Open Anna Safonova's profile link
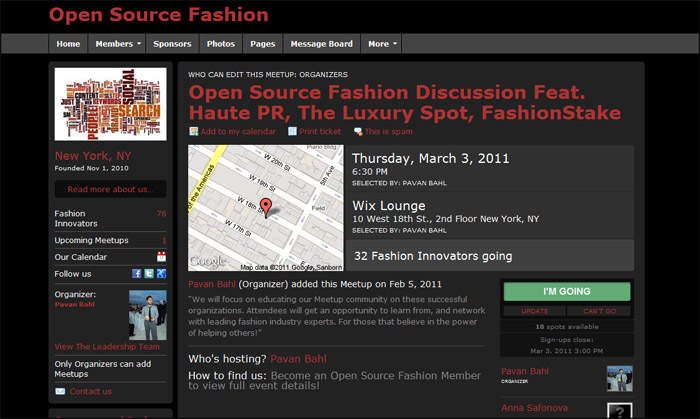The height and width of the screenshot is (419, 700). 534,408
